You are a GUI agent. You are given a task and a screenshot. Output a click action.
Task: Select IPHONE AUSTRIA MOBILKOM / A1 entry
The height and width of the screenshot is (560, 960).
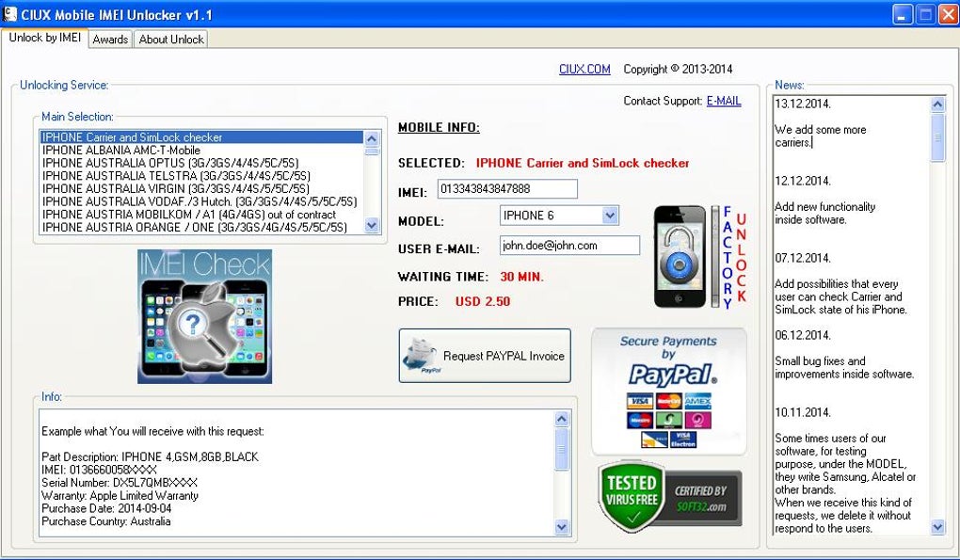[x=202, y=215]
